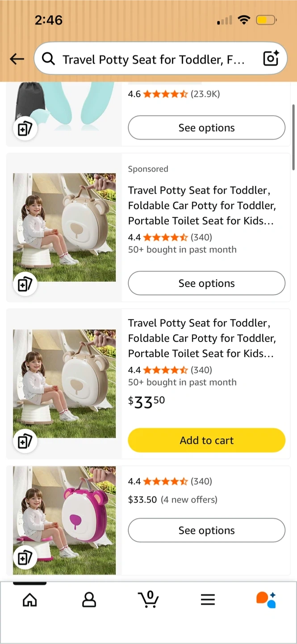Open the shopping cart icon
Image resolution: width=297 pixels, height=644 pixels.
pyautogui.click(x=148, y=599)
